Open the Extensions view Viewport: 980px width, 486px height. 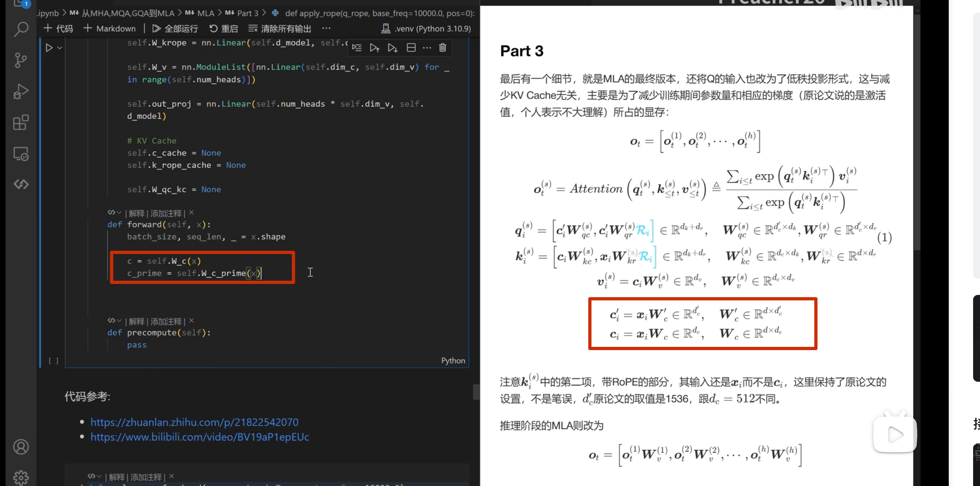pos(21,122)
